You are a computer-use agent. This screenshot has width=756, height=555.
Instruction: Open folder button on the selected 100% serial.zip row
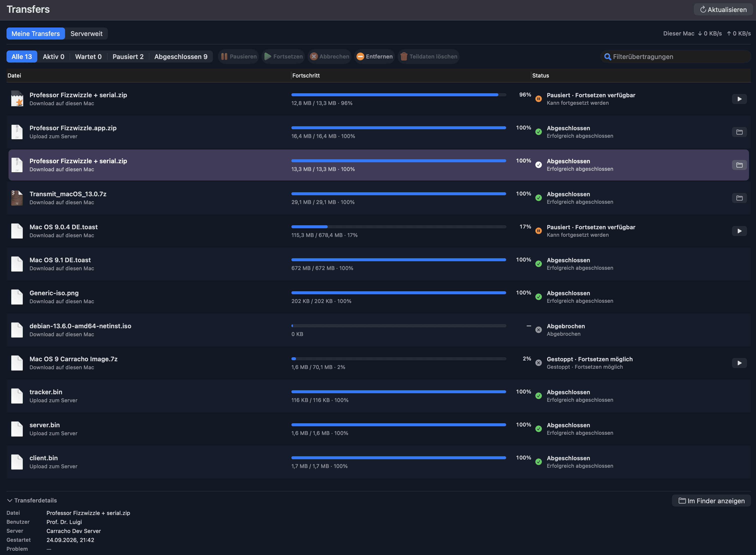click(739, 165)
